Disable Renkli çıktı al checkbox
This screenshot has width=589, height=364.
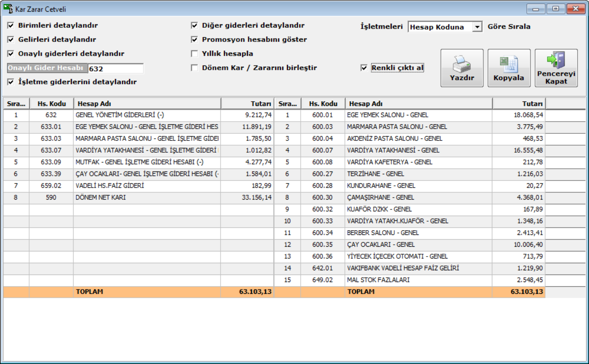coord(364,68)
